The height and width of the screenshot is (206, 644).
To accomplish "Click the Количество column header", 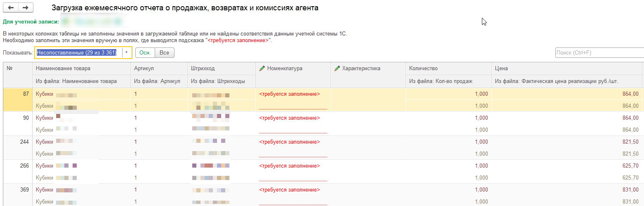I will pos(449,69).
